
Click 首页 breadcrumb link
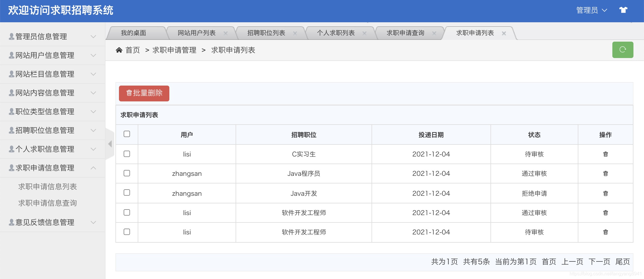(x=133, y=50)
